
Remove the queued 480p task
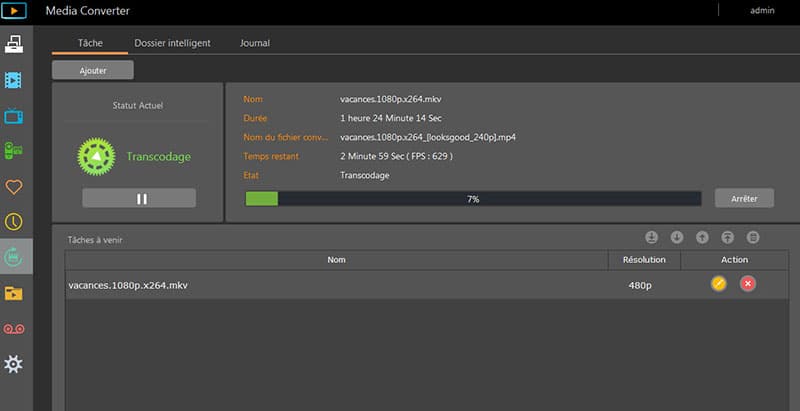point(748,284)
